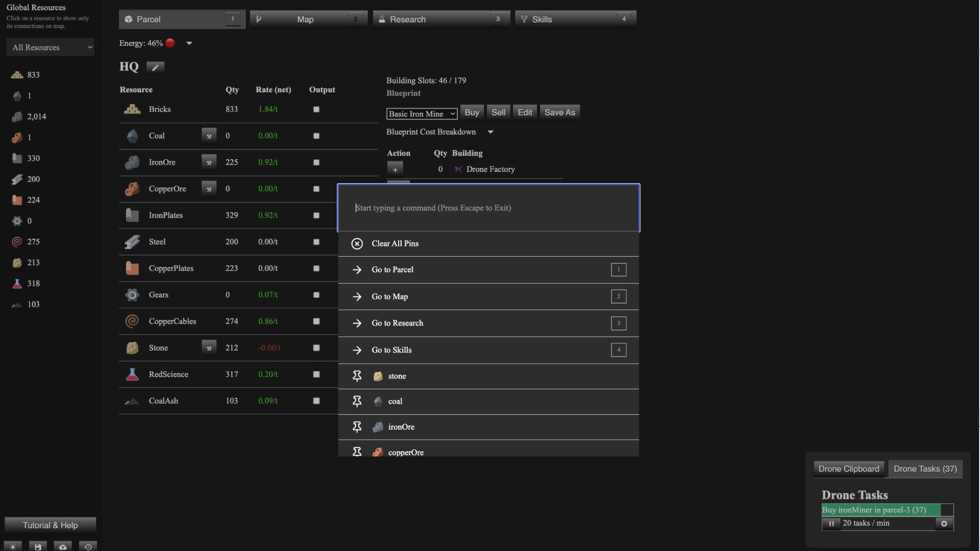Open Tutorial & Help

(50, 525)
